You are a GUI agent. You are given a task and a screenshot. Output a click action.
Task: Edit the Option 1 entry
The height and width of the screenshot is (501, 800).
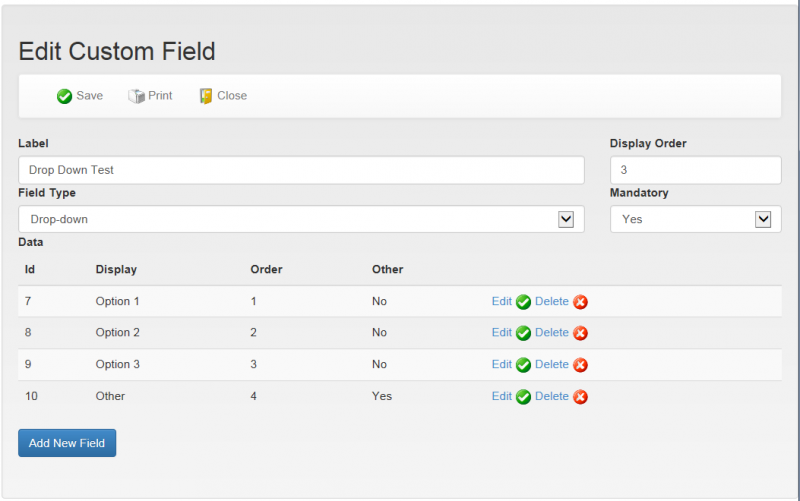click(502, 301)
